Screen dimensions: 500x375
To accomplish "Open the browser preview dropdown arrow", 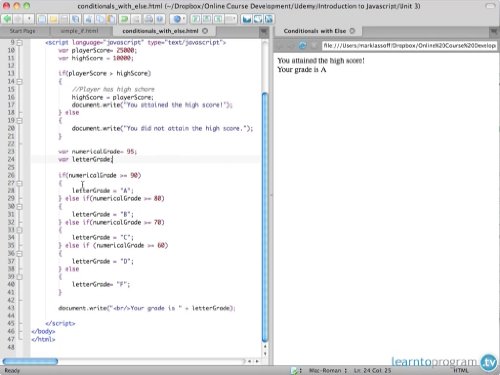I will 184,19.
